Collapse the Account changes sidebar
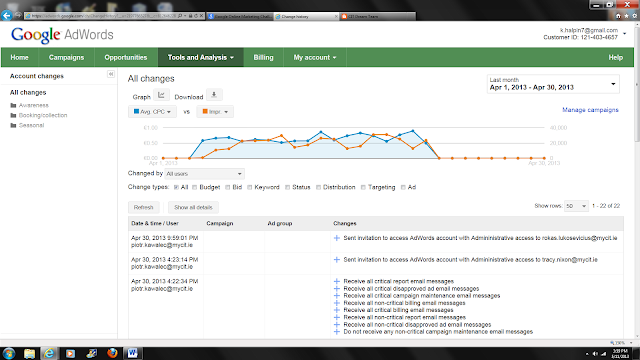 coord(111,74)
